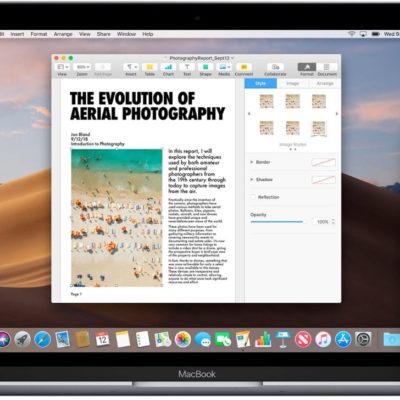Viewport: 400px width, 400px height.
Task: Select the top-right image style thumbnail
Action: (319, 101)
